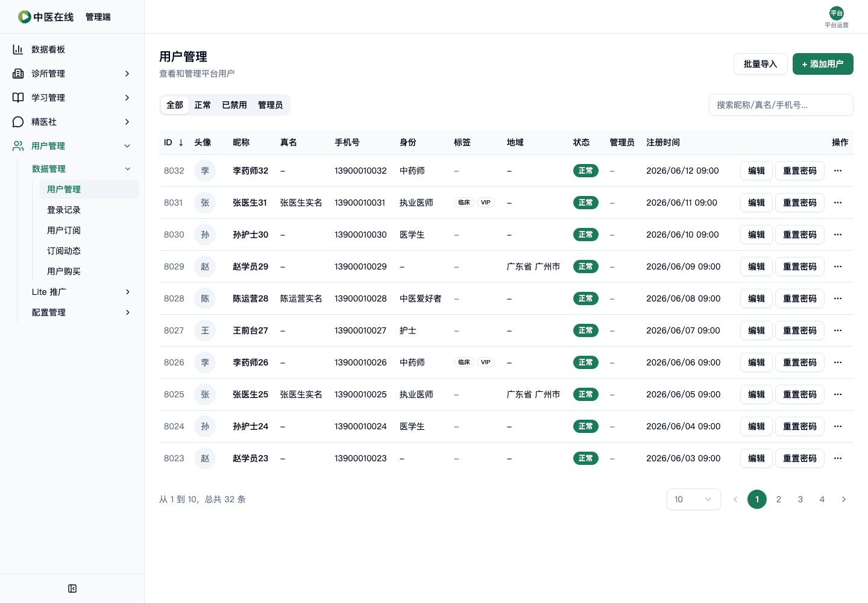
Task: Sort by ID using the arrow icon
Action: pyautogui.click(x=181, y=142)
